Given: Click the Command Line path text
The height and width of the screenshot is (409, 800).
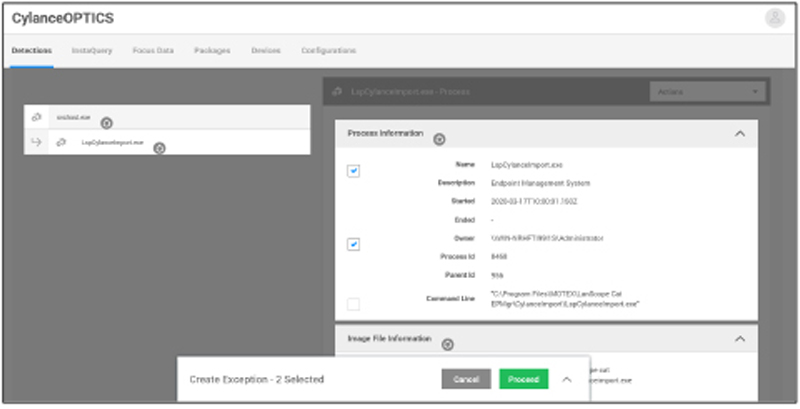Looking at the screenshot, I should [x=565, y=299].
